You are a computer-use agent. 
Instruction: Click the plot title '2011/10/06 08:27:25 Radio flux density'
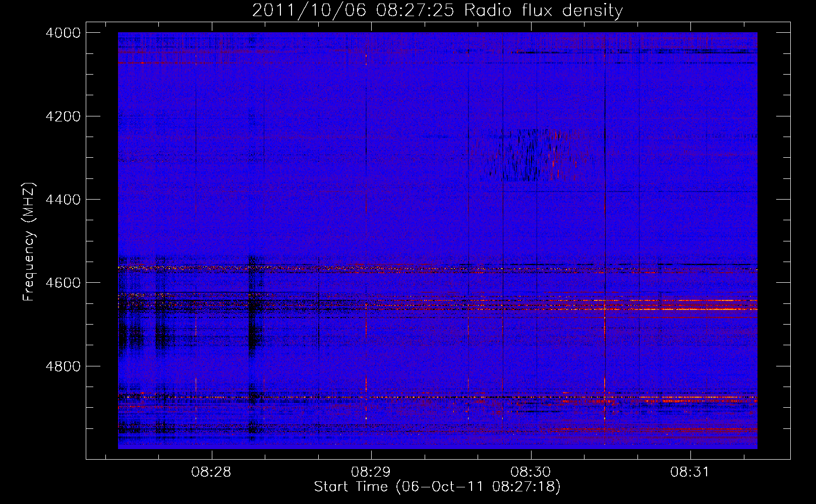click(437, 10)
